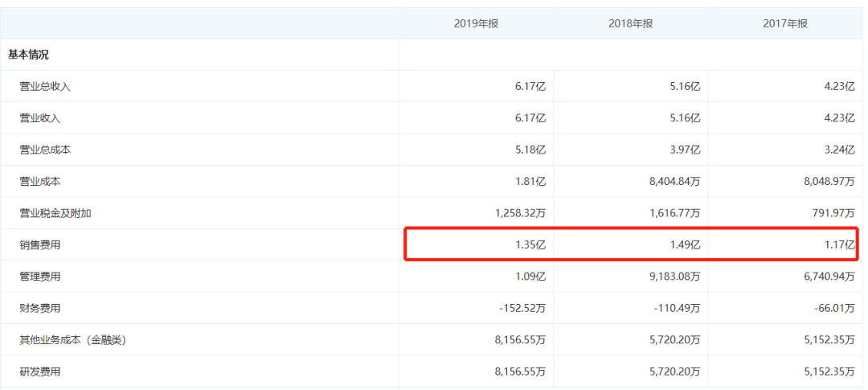Click the 2019 销售费用 value 1.35亿
The height and width of the screenshot is (390, 868).
pos(530,245)
